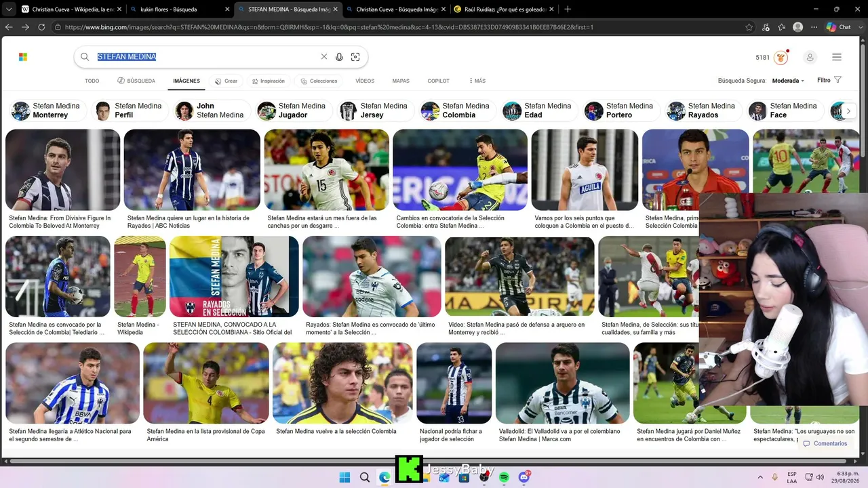The image size is (868, 488).
Task: Open the Rewards medal icon
Action: [x=781, y=58]
